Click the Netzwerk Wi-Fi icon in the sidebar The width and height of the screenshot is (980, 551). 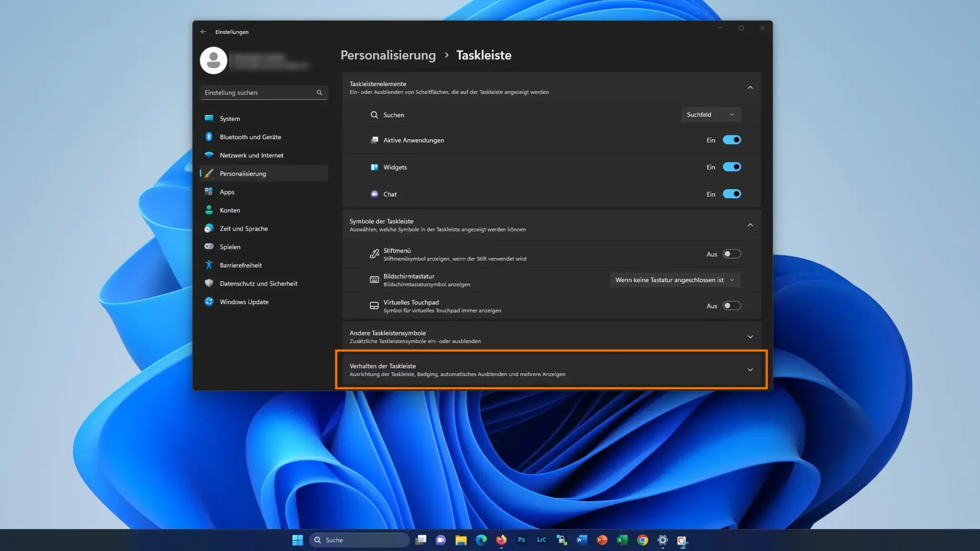click(x=209, y=155)
